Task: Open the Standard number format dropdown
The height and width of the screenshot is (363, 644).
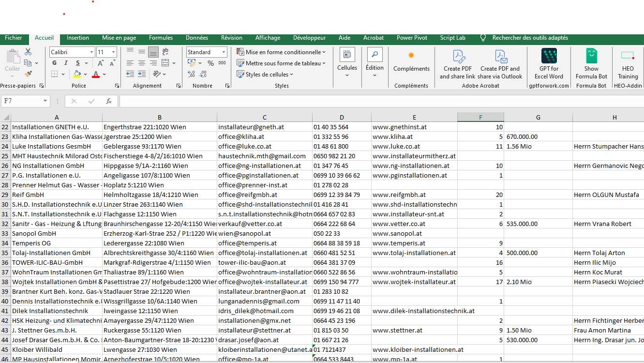Action: [x=224, y=52]
